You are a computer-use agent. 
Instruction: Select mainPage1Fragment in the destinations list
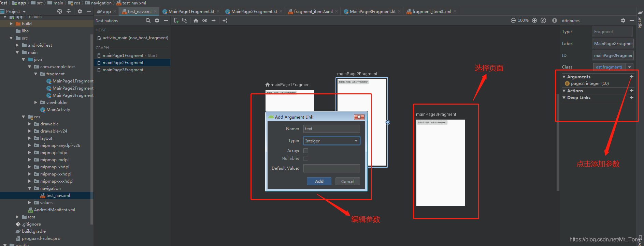132,56
